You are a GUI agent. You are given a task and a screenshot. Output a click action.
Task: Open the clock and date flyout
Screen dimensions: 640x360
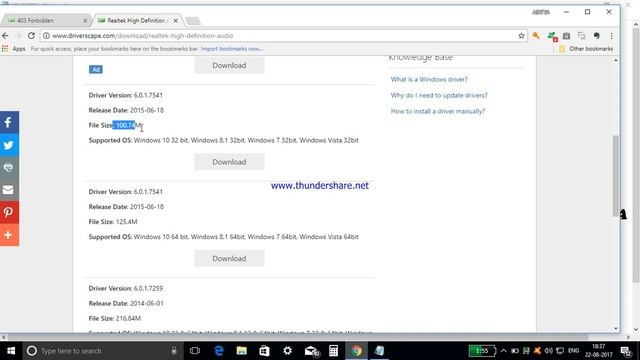click(x=599, y=351)
